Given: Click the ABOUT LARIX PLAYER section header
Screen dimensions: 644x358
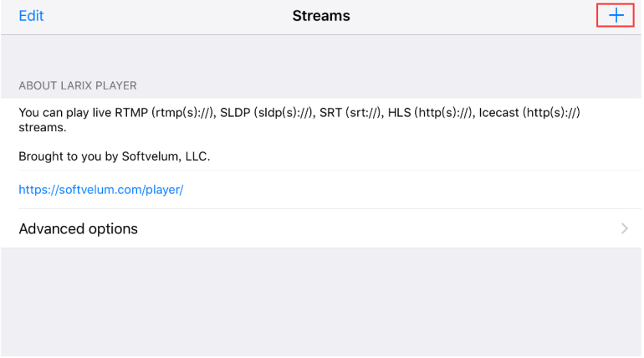Looking at the screenshot, I should coord(78,85).
